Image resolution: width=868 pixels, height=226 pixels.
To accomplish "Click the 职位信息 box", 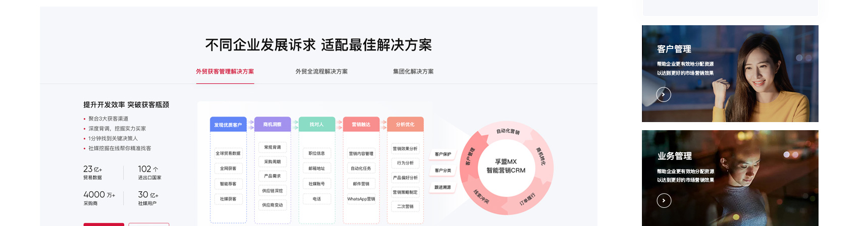I will click(317, 153).
